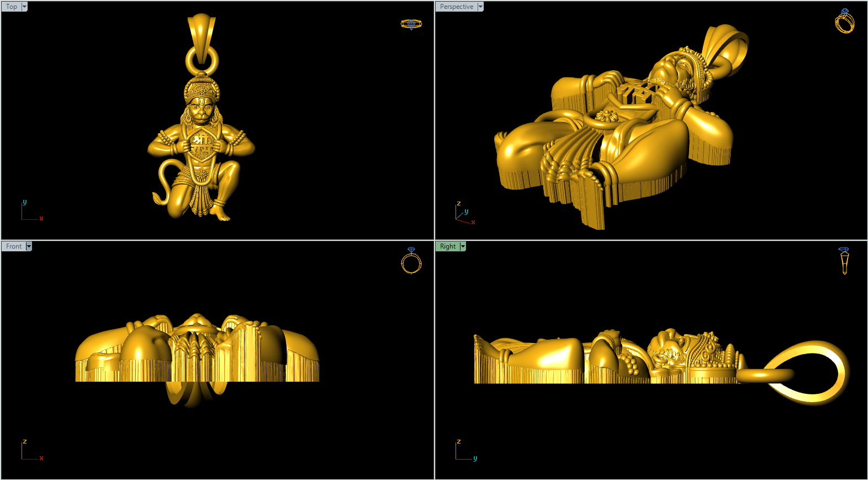Expand the Perspective viewport dropdown menu

coord(480,7)
